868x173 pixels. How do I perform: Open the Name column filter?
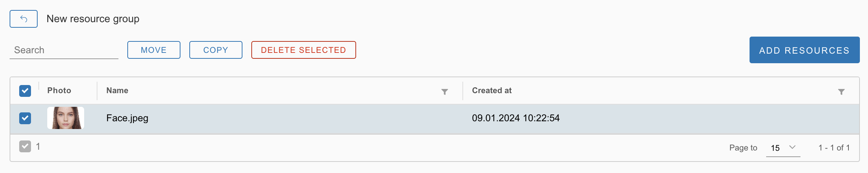click(x=445, y=92)
